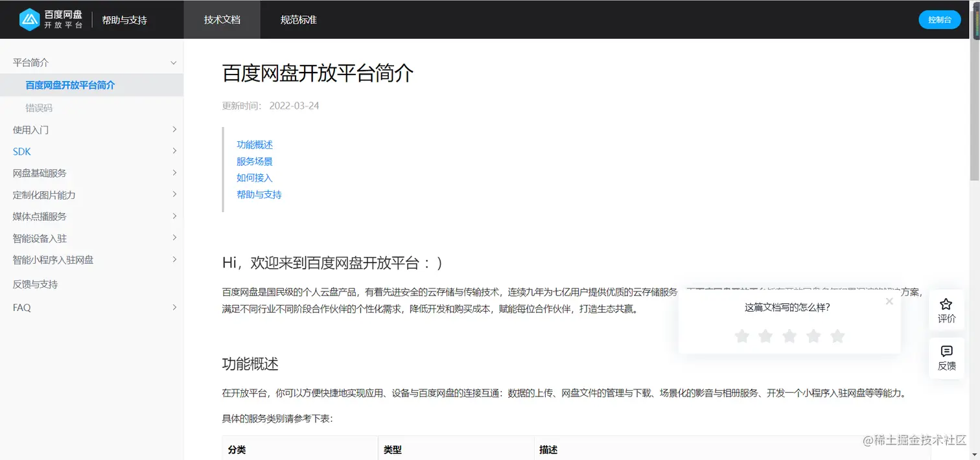Select the third rating star
The width and height of the screenshot is (980, 460).
pos(789,336)
